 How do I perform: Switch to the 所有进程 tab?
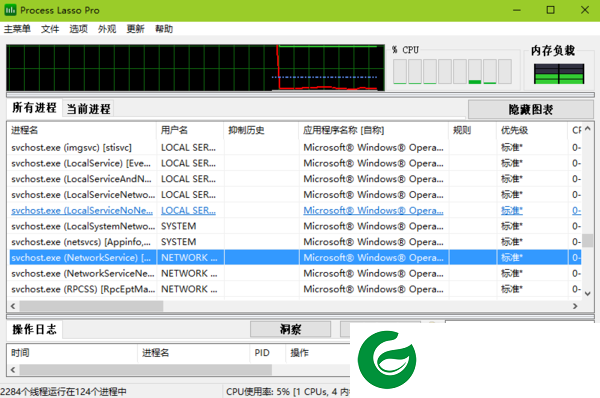click(34, 108)
